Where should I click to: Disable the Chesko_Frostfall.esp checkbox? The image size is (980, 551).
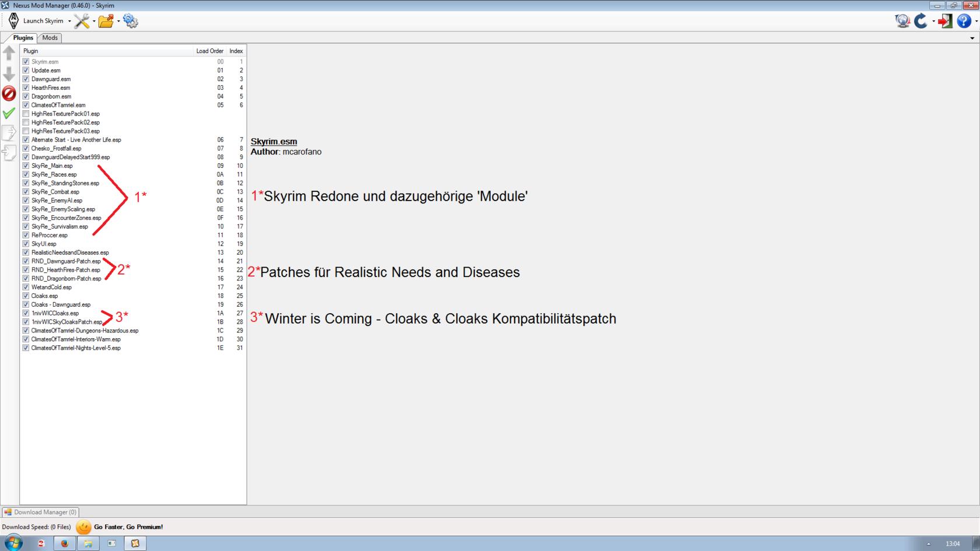pos(26,148)
